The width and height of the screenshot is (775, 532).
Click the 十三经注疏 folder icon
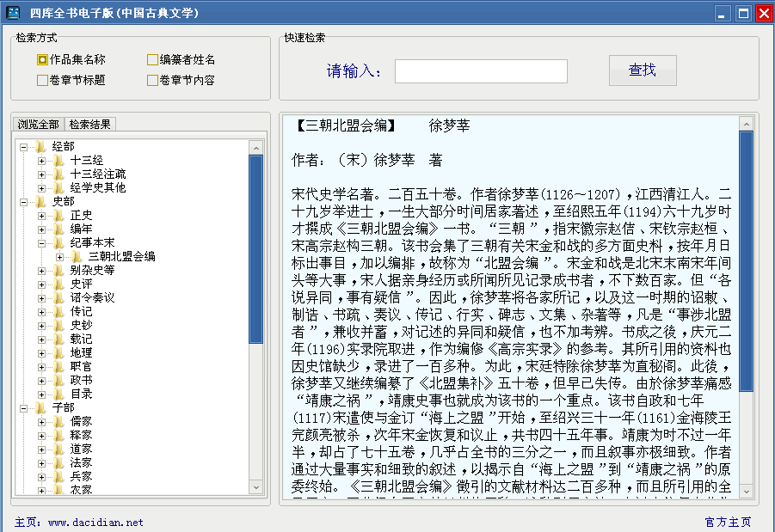click(x=58, y=174)
